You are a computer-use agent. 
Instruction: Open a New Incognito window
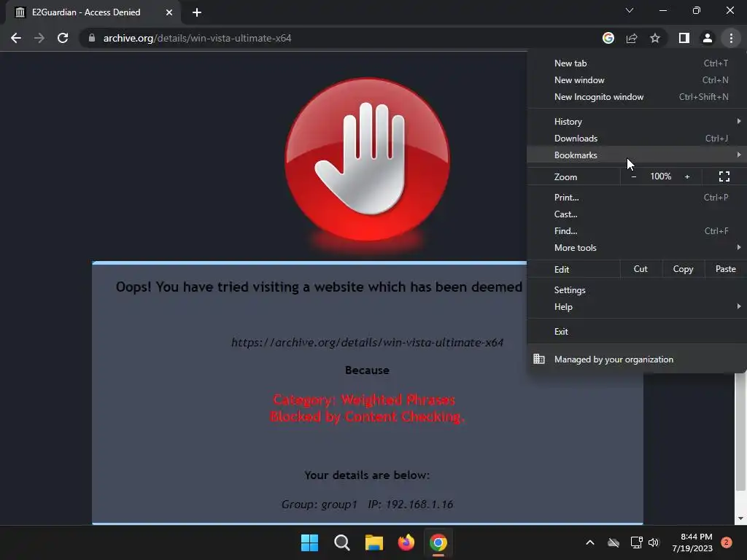(x=637, y=97)
